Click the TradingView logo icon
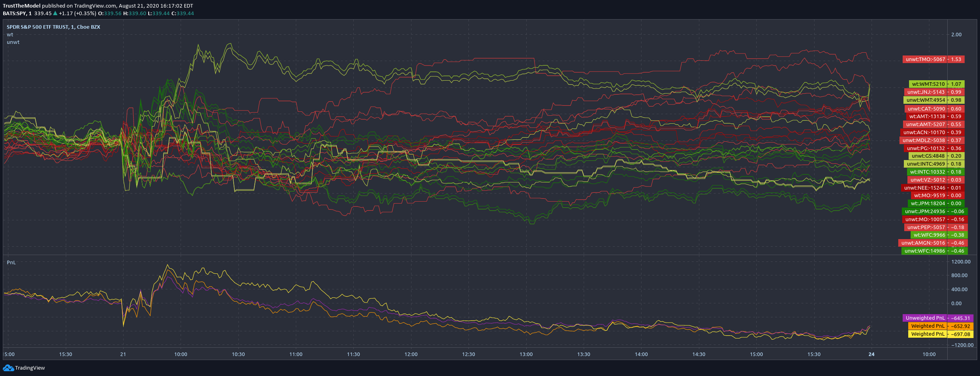Screen dimensions: 980x376 click(x=8, y=368)
